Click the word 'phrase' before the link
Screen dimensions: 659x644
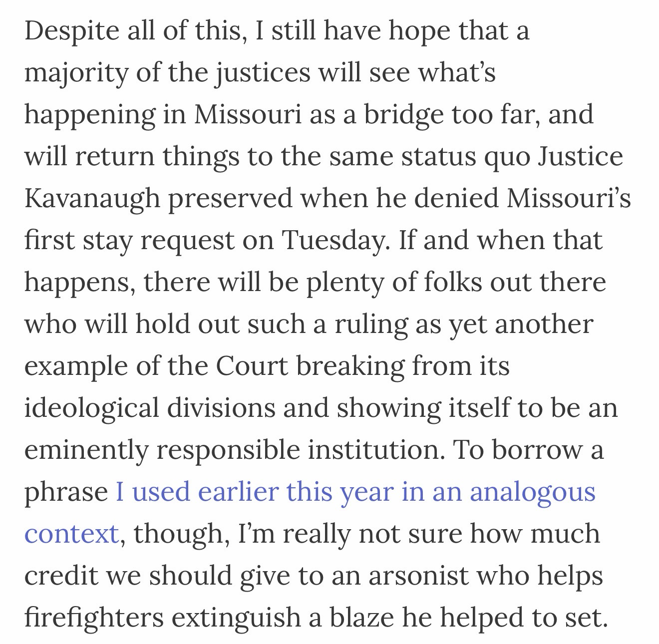click(66, 493)
